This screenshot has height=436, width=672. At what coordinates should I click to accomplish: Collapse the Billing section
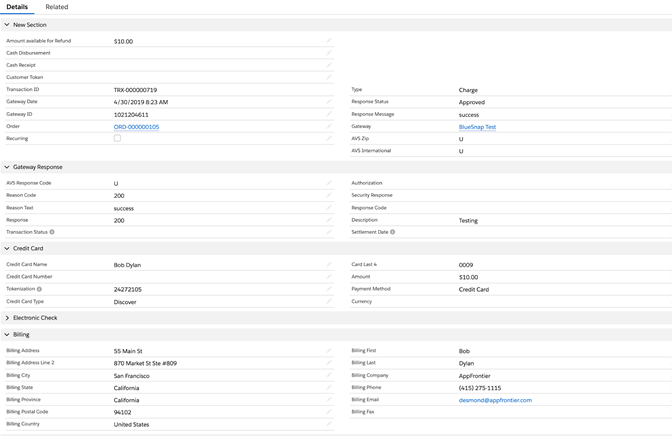7,335
